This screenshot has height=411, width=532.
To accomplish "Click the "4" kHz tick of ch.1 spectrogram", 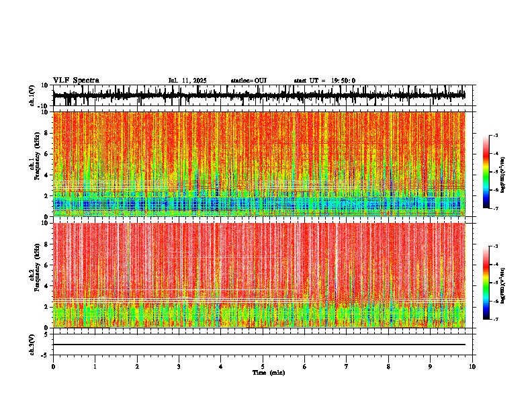I will point(47,175).
